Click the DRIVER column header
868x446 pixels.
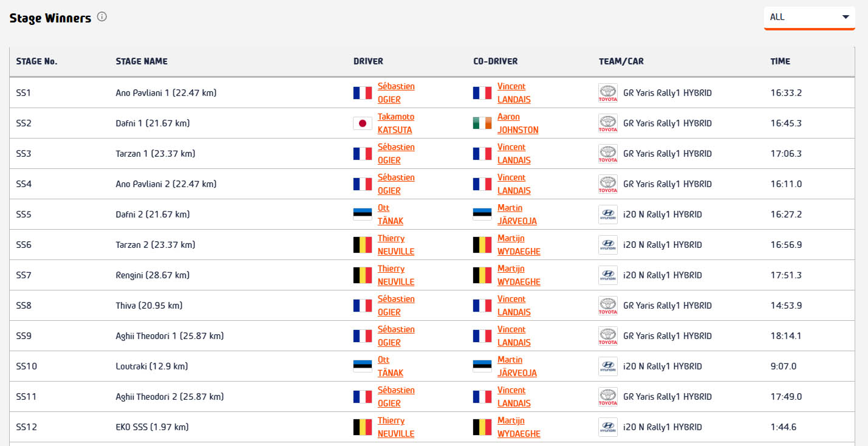(368, 61)
